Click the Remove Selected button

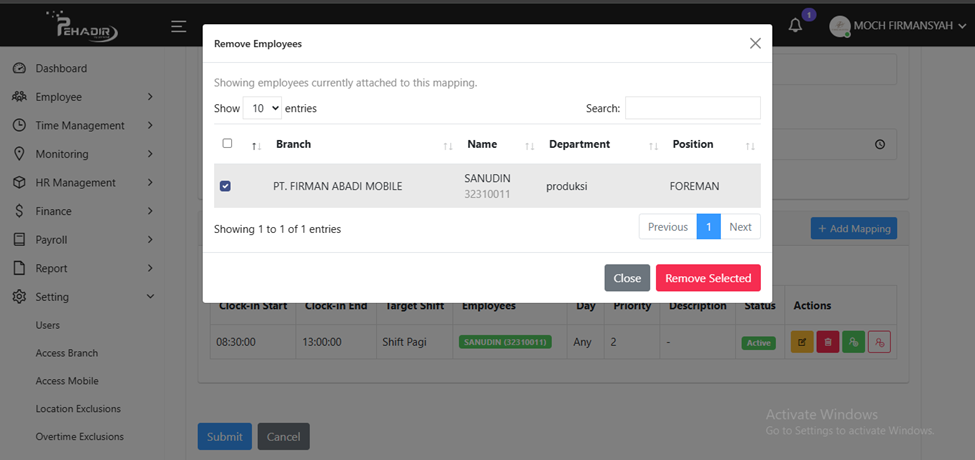708,278
